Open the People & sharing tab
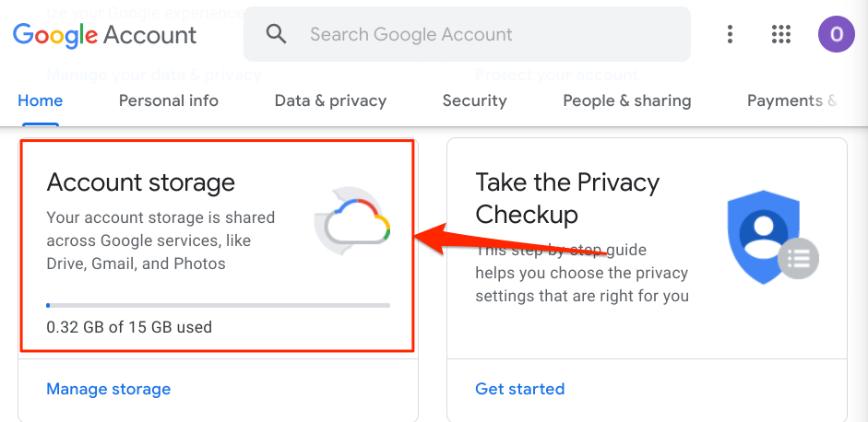Screen dimensions: 868x422 click(626, 100)
